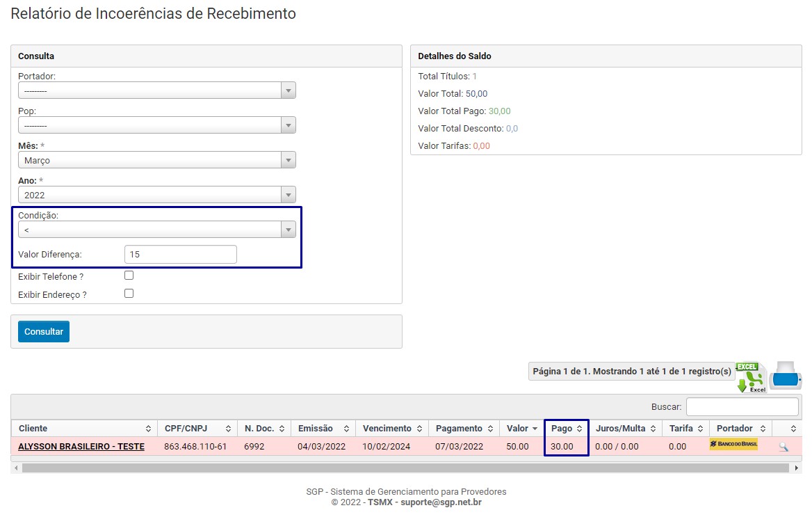Focus the Buscar search field

point(742,406)
